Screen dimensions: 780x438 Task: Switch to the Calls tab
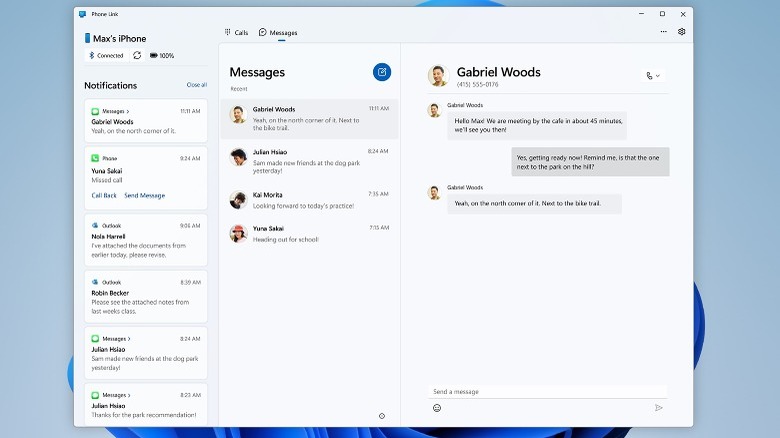click(x=236, y=32)
